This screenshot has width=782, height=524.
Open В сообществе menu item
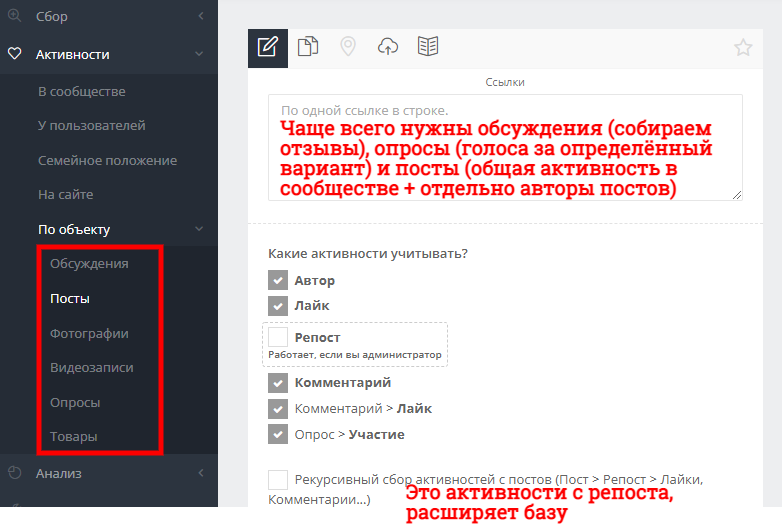click(x=82, y=92)
